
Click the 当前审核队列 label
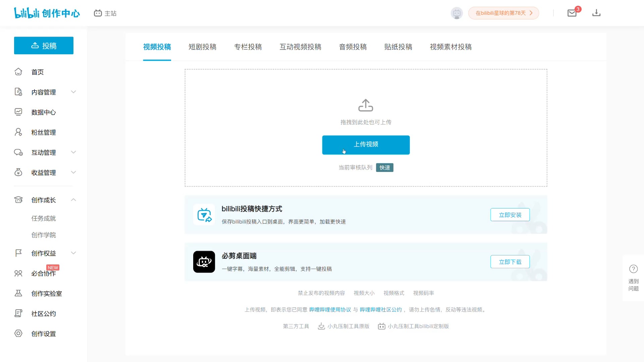click(x=356, y=168)
